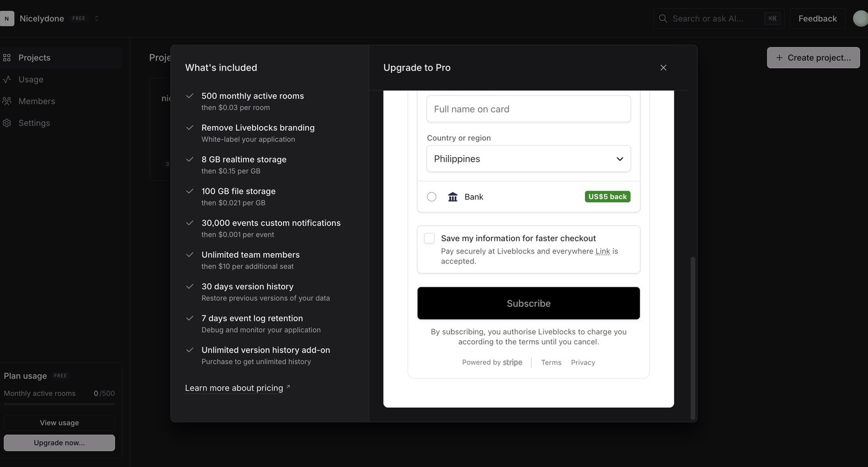Viewport: 868px width, 467px height.
Task: Open Members in the sidebar
Action: tap(61, 101)
